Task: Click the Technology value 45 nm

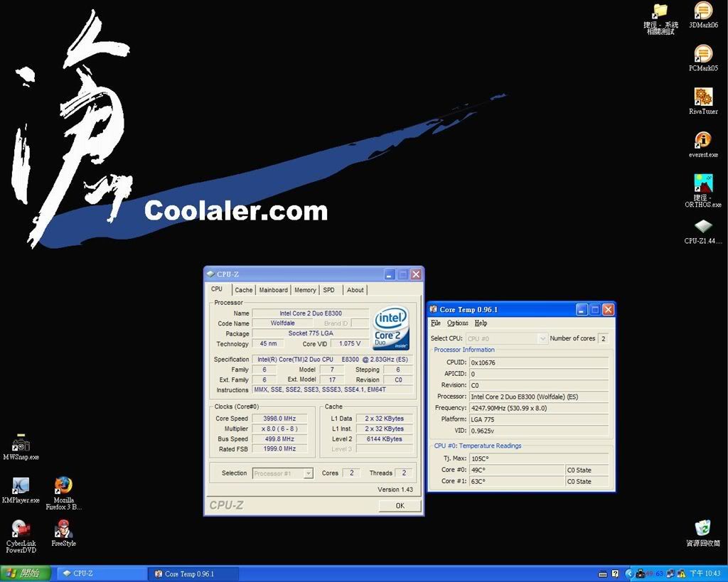Action: point(268,343)
